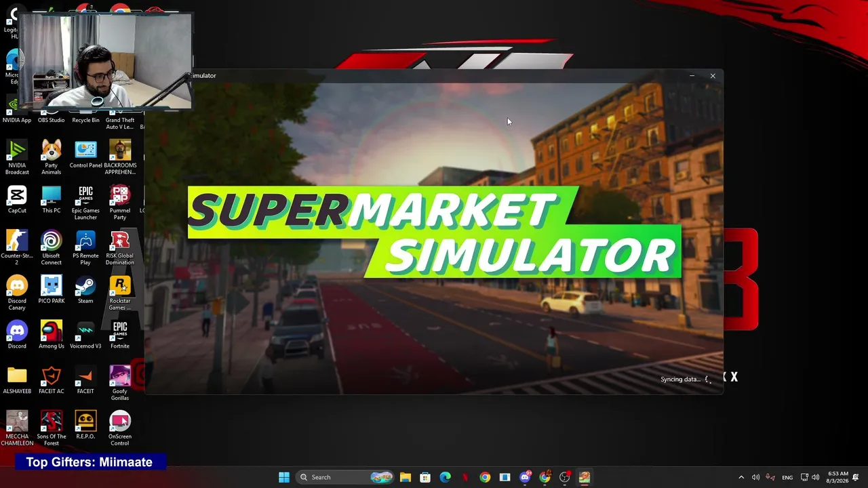Select the Counter-Strike 2 desktop shortcut
The width and height of the screenshot is (868, 488).
click(x=17, y=248)
